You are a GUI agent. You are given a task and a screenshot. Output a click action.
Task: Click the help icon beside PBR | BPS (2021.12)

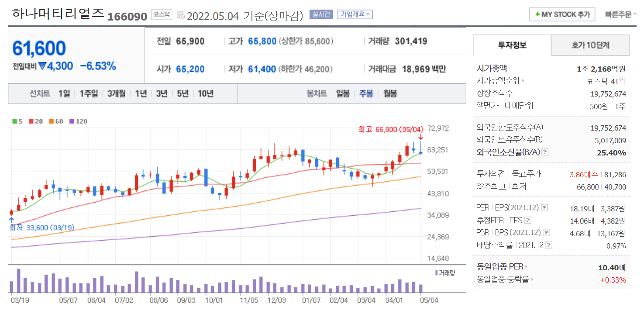[x=546, y=233]
